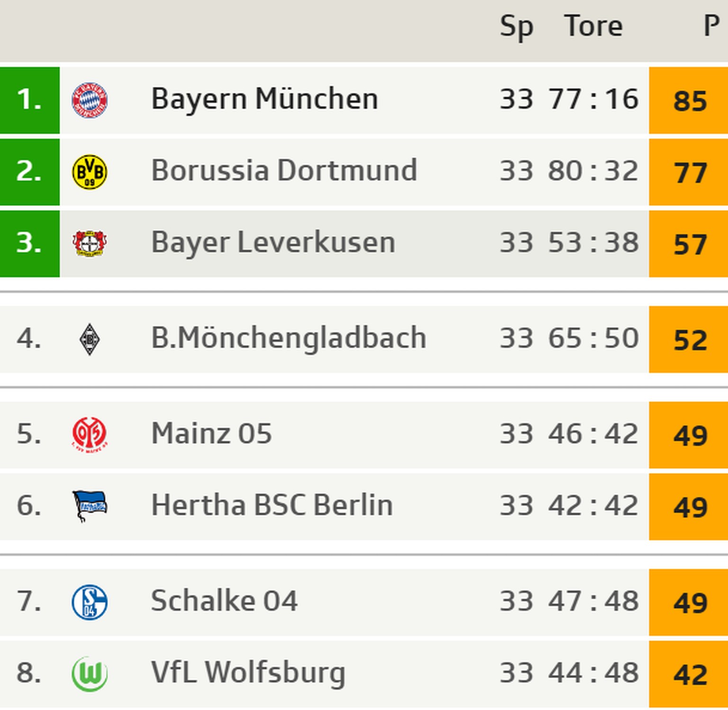Click the green rank 1. badge
728x710 pixels.
pyautogui.click(x=29, y=100)
